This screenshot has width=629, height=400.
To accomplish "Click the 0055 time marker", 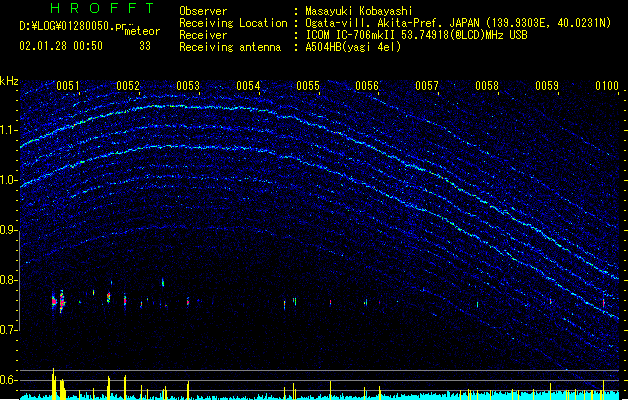I will point(308,86).
